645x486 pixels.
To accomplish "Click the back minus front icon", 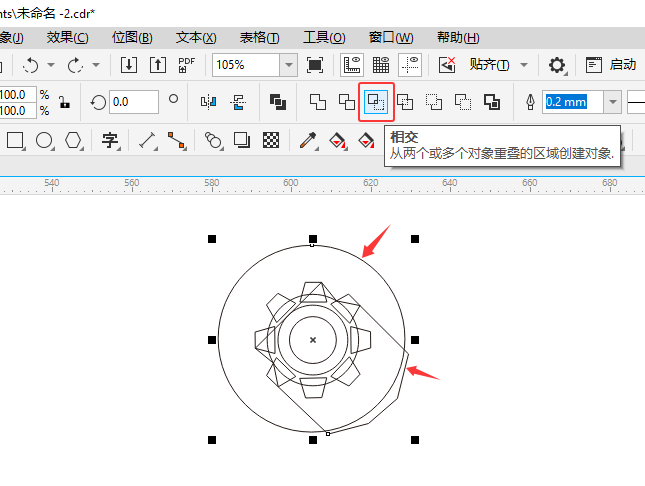I will (x=463, y=102).
